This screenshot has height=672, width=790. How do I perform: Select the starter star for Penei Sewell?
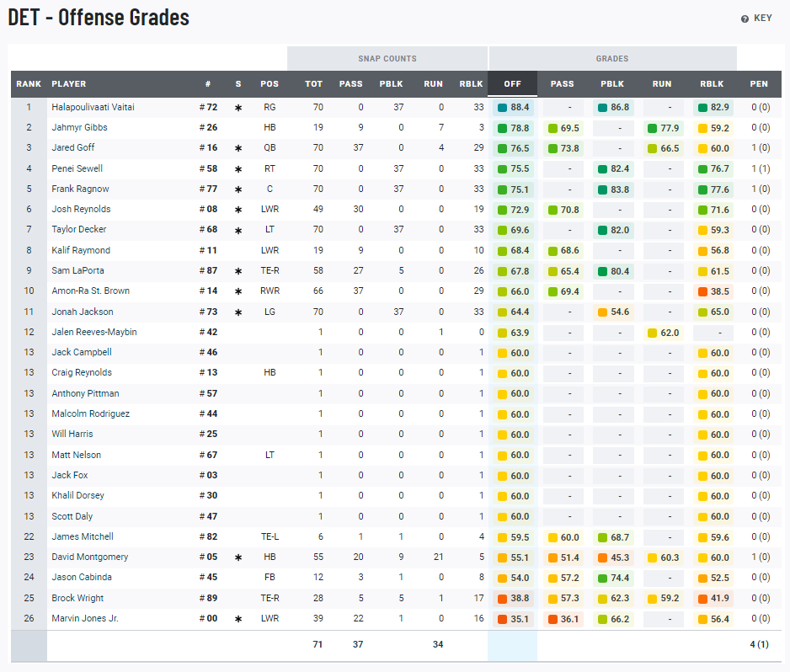point(238,168)
